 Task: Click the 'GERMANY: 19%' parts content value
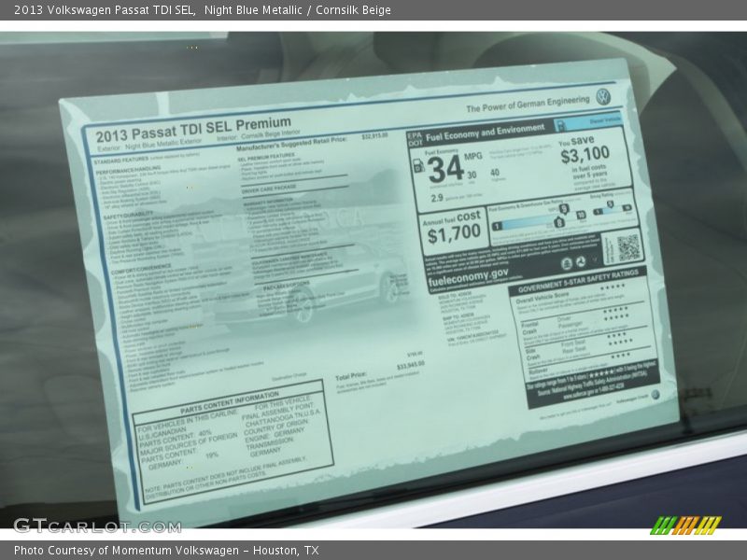[x=183, y=460]
